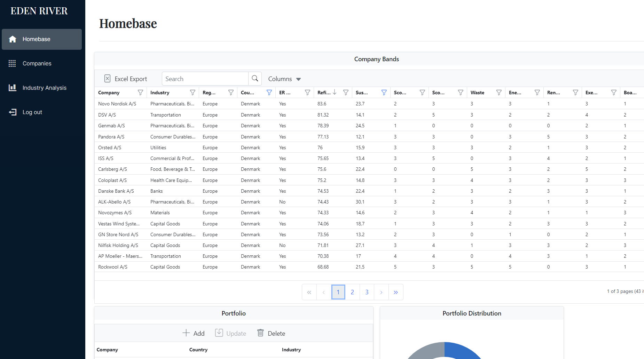This screenshot has width=644, height=359.
Task: Click the Log out arrow icon
Action: (x=13, y=112)
